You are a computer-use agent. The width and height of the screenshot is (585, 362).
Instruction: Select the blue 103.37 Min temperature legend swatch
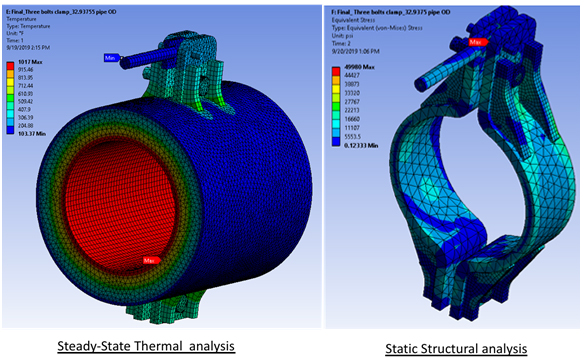[x=10, y=130]
